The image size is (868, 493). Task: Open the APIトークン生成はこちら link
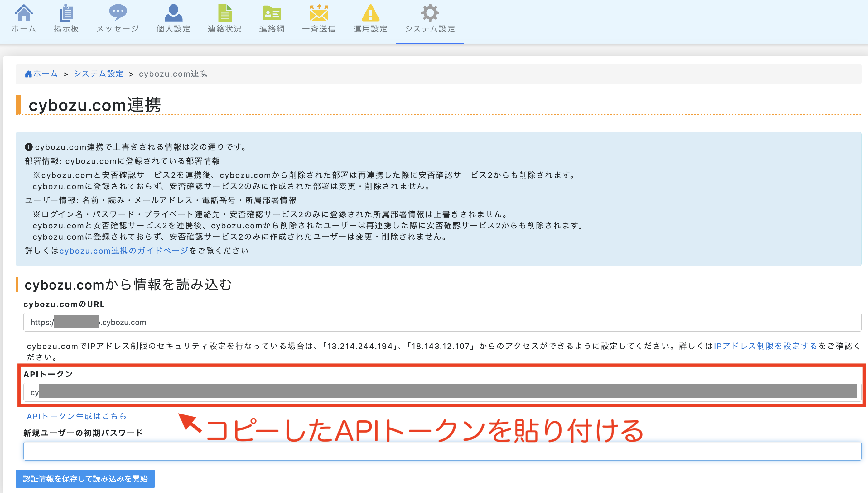click(x=77, y=416)
